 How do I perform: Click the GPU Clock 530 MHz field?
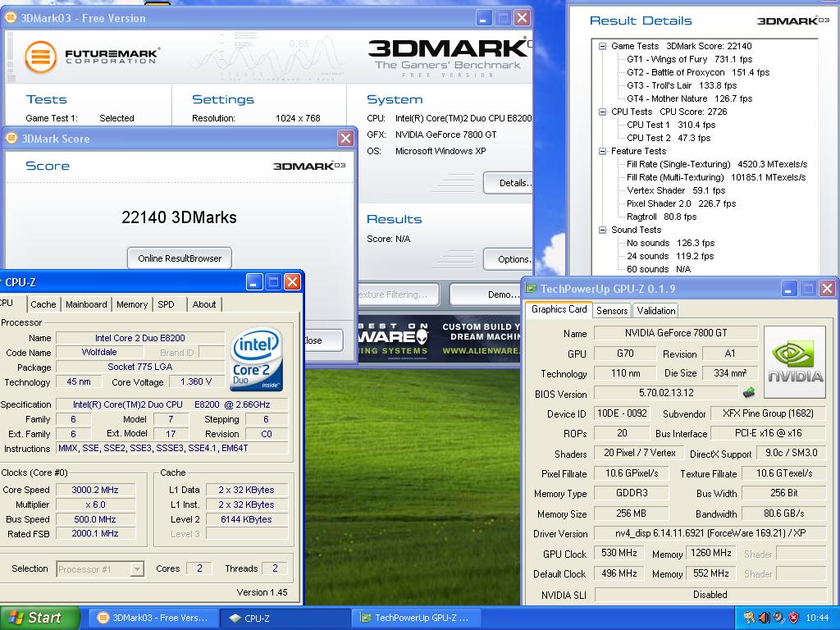(619, 553)
